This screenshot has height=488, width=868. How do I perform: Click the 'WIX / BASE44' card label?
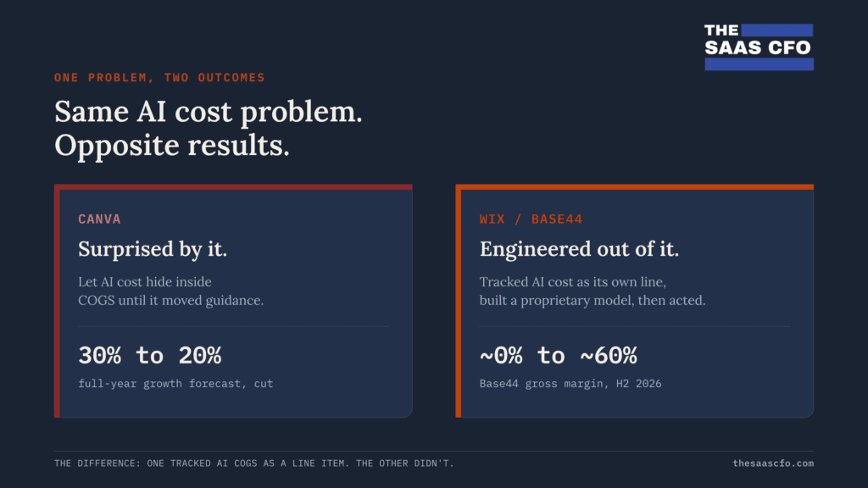coord(531,219)
